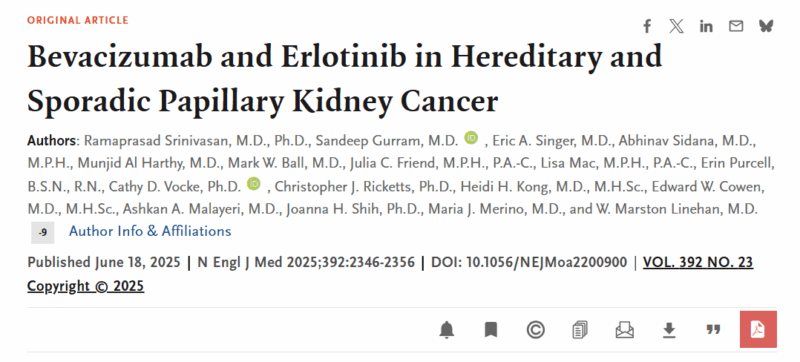Download the article with the arrow icon
The height and width of the screenshot is (362, 800).
(x=669, y=330)
